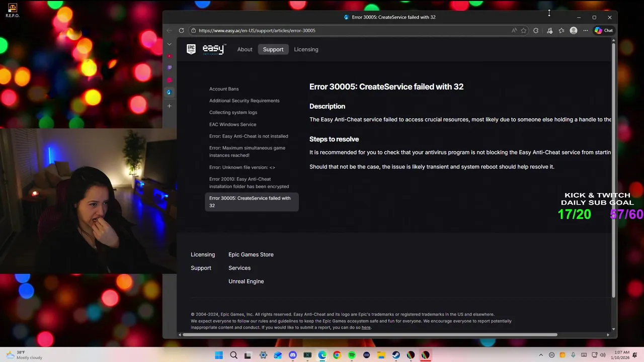This screenshot has width=644, height=362.
Task: View site information via the address bar lock icon
Action: [x=194, y=30]
